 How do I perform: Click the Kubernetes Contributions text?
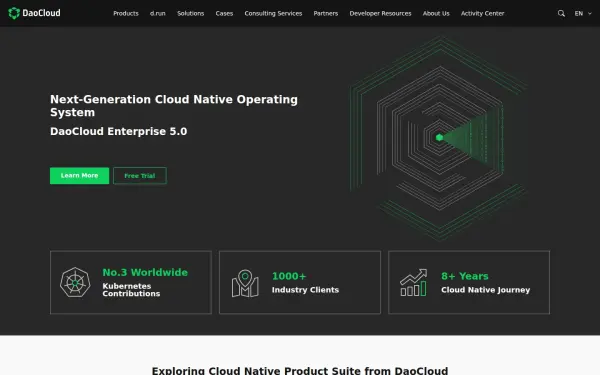pyautogui.click(x=131, y=290)
